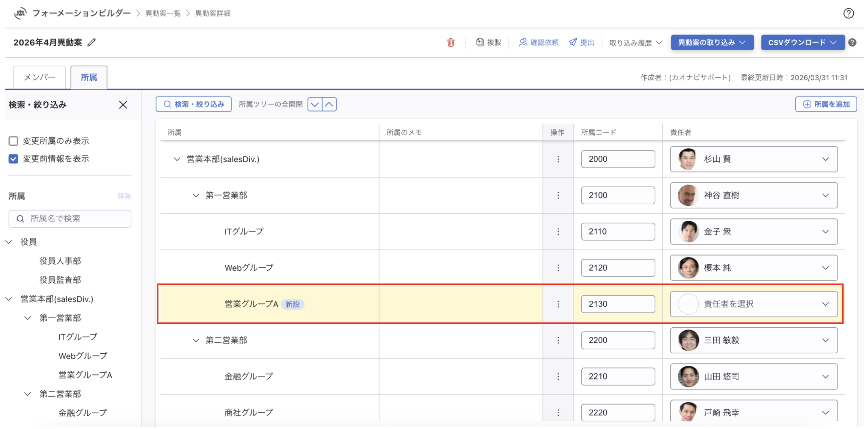Click the 複製 duplicate icon button
Viewport: 868px width, 429px height.
click(488, 43)
